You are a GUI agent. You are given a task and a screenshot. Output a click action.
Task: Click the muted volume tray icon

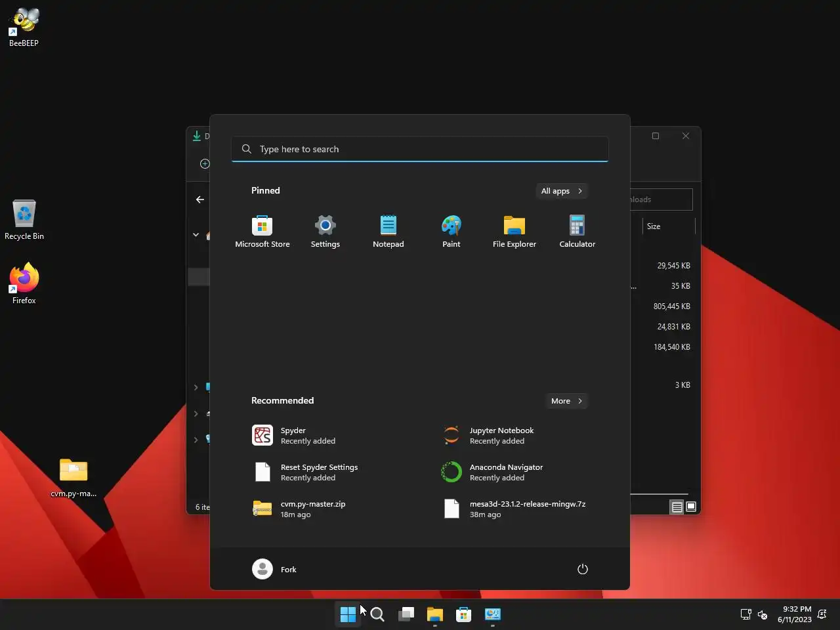(763, 614)
